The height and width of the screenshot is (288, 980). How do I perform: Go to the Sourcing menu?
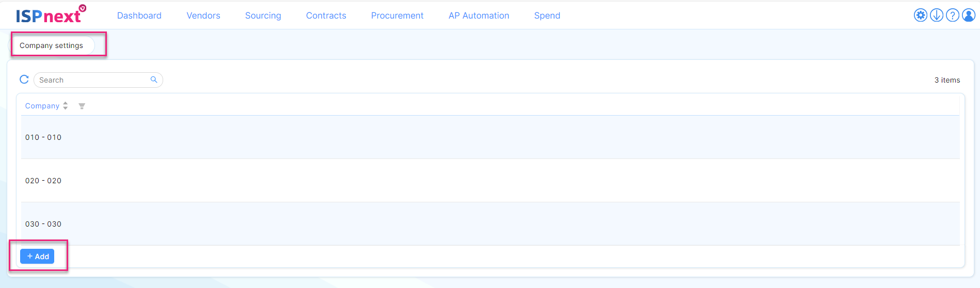[x=263, y=15]
